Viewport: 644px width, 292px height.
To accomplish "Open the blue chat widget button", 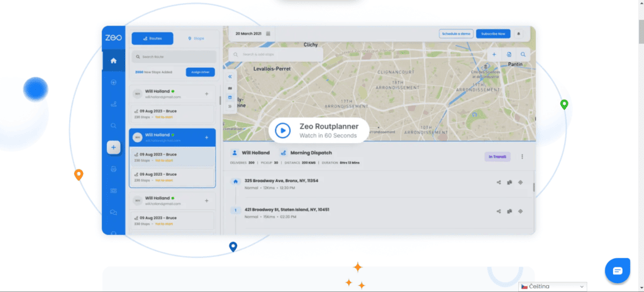I will click(618, 270).
